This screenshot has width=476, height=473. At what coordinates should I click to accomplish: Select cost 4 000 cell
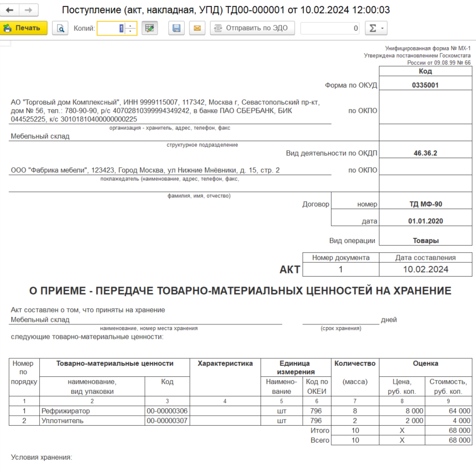[x=448, y=420]
